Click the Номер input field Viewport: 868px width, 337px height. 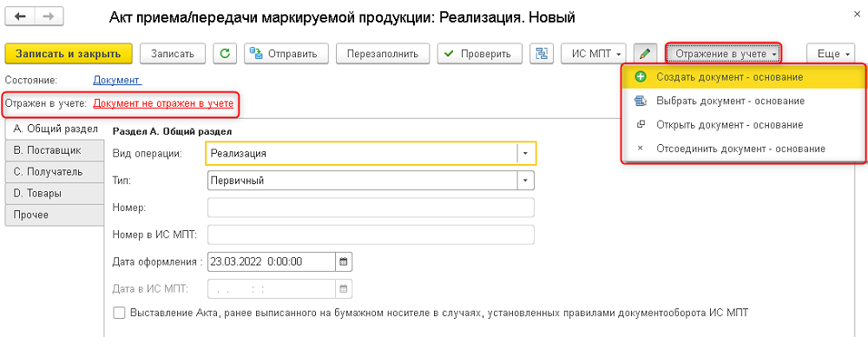coord(371,208)
